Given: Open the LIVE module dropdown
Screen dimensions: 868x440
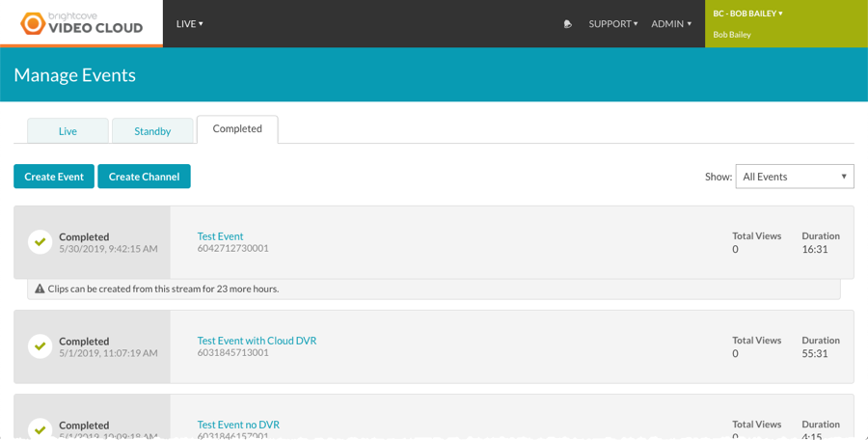Looking at the screenshot, I should pos(189,24).
